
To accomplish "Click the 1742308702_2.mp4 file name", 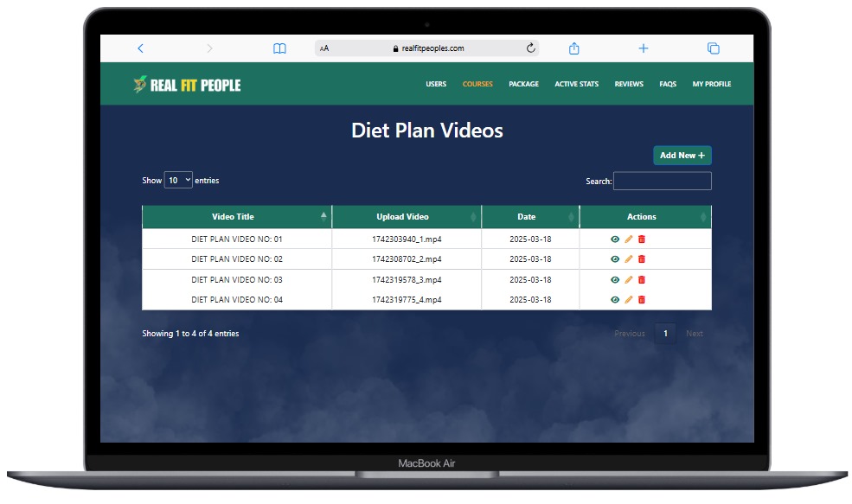I will (x=407, y=259).
